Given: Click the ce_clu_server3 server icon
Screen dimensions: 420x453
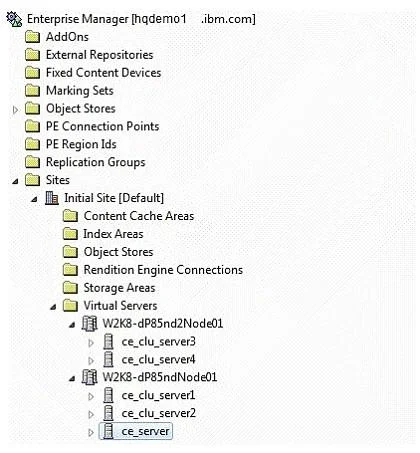Looking at the screenshot, I should [108, 342].
